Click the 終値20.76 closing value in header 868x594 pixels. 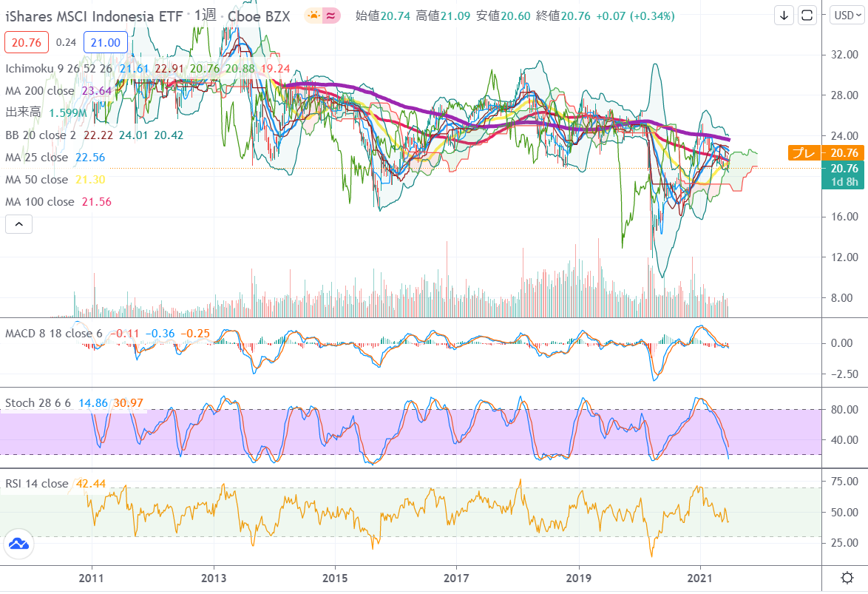(563, 16)
